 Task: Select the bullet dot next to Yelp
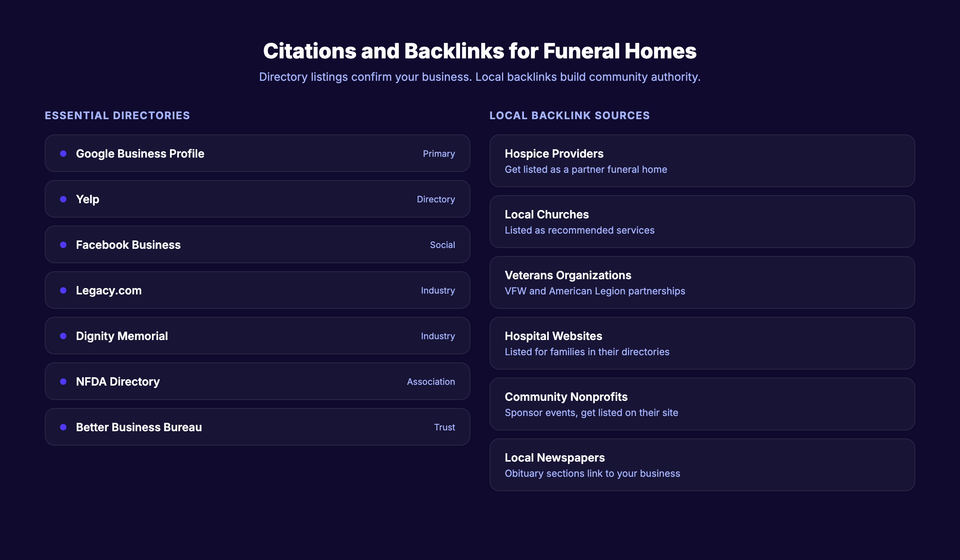63,199
